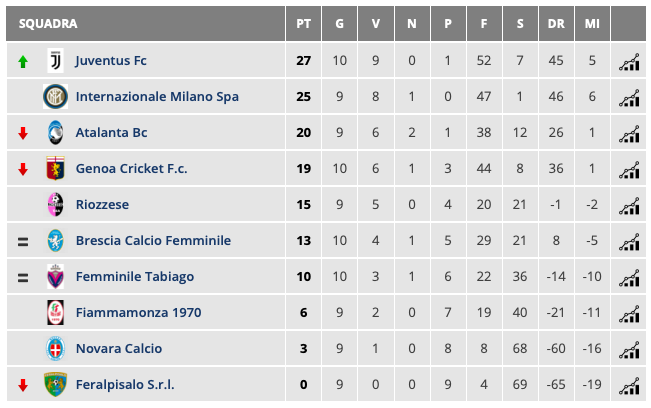Viewport: 651px width, 408px height.
Task: Click the Atalanta Bc club badge
Action: tap(55, 133)
